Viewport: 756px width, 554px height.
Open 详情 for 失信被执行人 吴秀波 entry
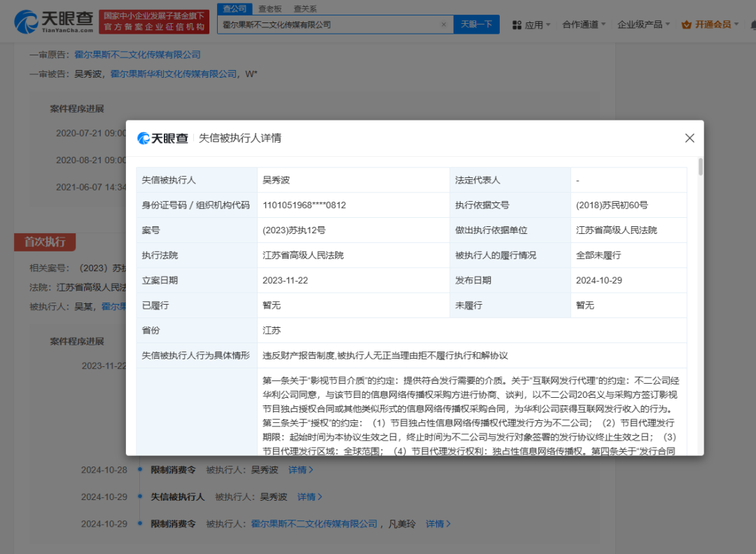(309, 497)
